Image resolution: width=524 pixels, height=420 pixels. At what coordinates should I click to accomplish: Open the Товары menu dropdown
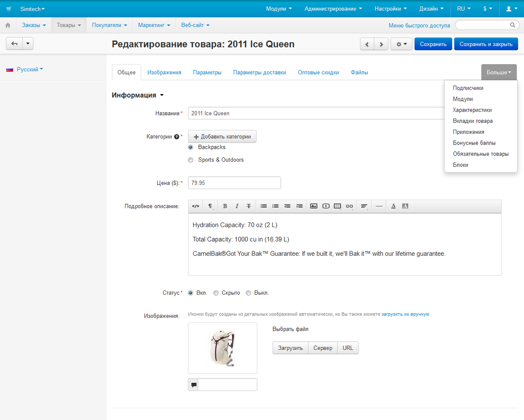coord(69,25)
